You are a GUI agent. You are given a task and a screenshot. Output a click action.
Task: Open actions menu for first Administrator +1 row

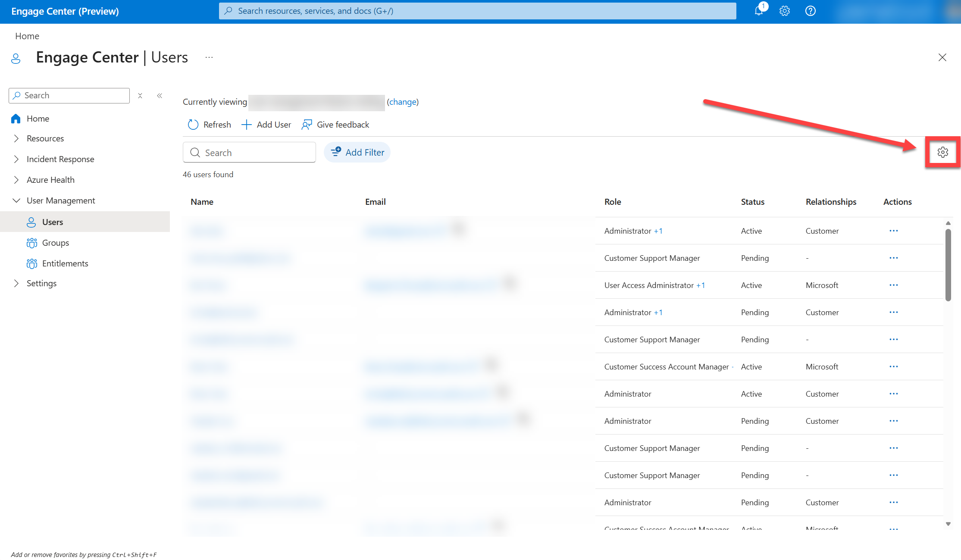click(x=894, y=231)
